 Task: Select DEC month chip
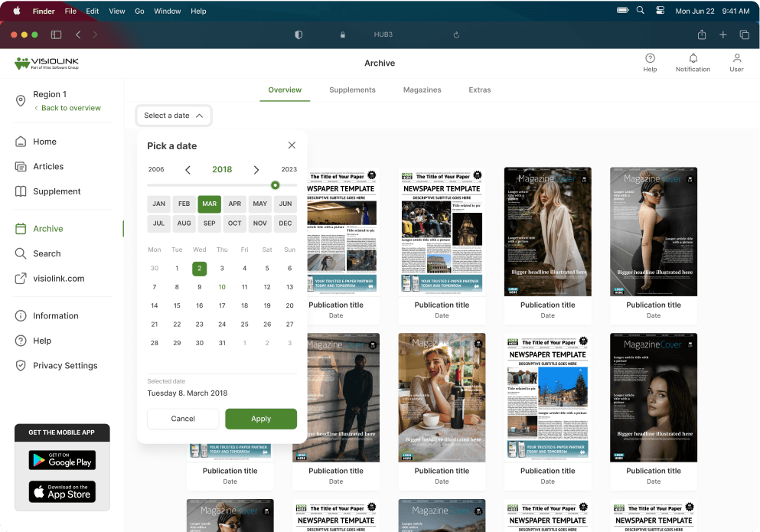(285, 224)
